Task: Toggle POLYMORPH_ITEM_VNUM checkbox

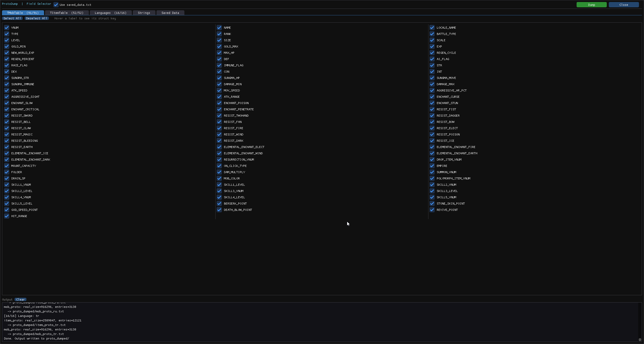Action: tap(432, 178)
